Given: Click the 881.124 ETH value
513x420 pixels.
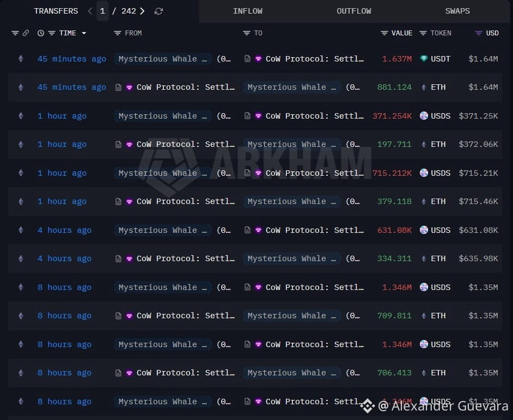Looking at the screenshot, I should click(394, 87).
